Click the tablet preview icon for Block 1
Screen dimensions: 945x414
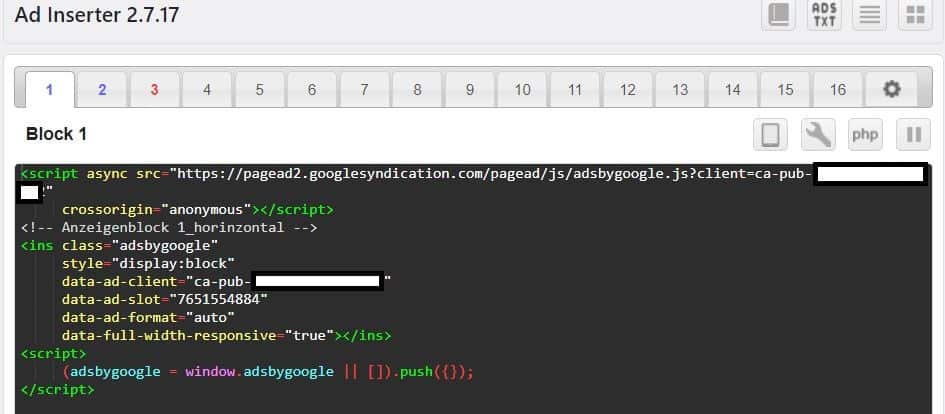click(770, 134)
